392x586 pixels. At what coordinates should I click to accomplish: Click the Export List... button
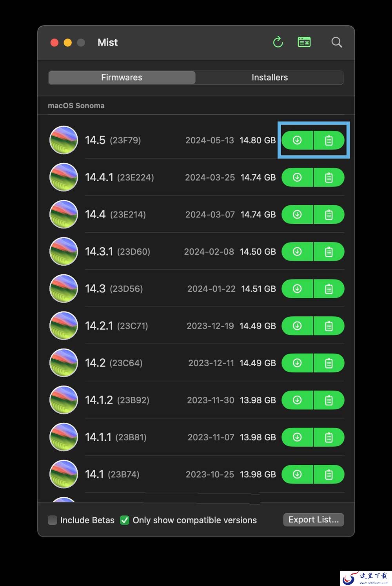click(314, 520)
